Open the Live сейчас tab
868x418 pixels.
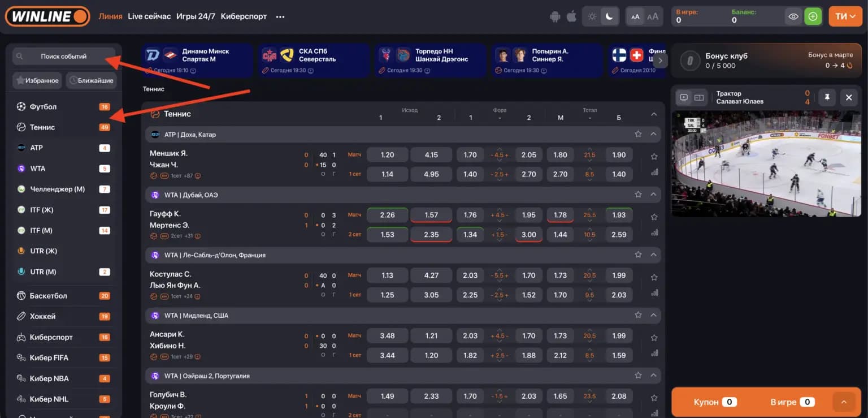click(149, 16)
